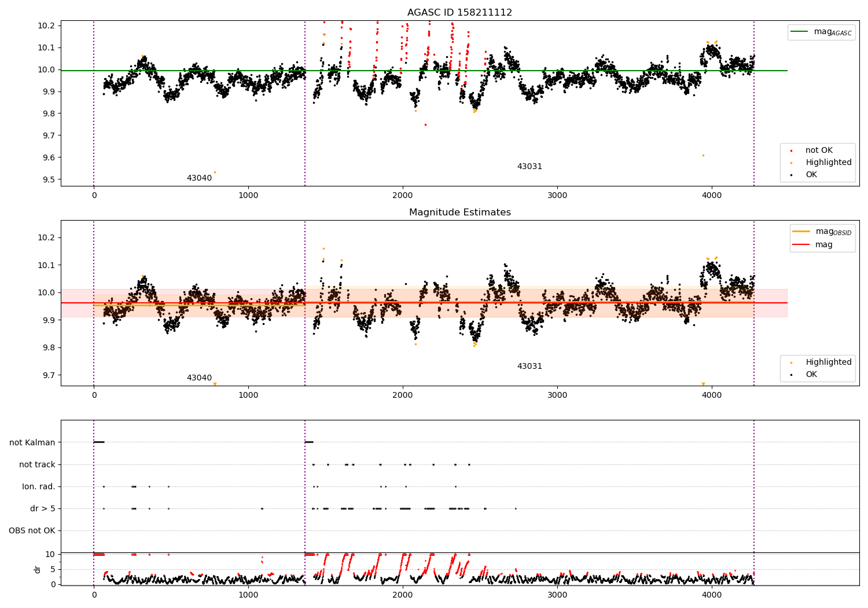Viewport: 868px width, 608px height.
Task: Click 'OK' legend entry in AGASC ID plot
Action: coord(811,175)
